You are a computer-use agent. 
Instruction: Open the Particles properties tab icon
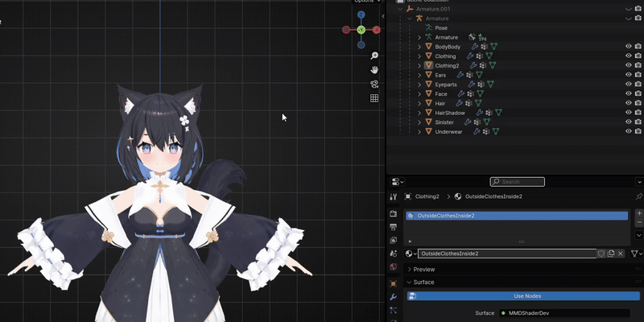393,310
